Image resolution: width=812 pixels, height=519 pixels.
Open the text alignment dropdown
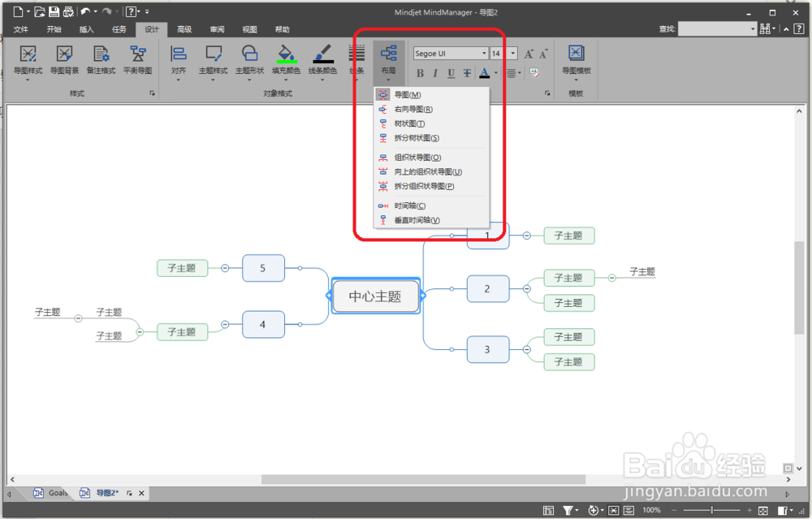(x=514, y=73)
